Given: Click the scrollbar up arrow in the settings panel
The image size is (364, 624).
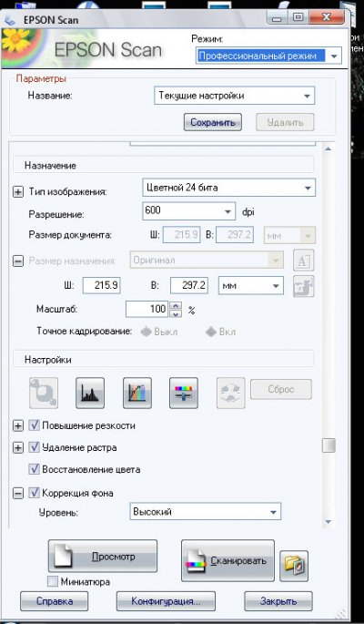Looking at the screenshot, I should (x=329, y=148).
